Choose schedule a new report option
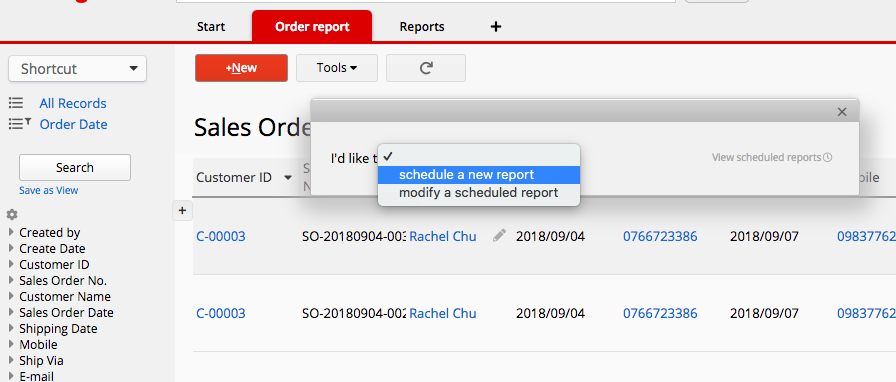Screen dimensions: 896x382 click(x=479, y=174)
